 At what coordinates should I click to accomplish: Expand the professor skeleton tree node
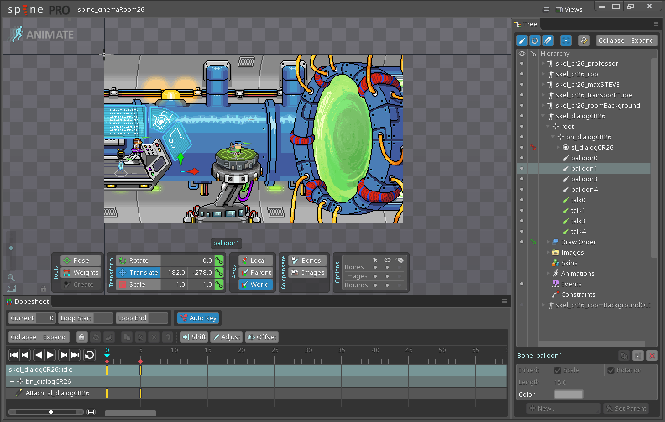(543, 64)
